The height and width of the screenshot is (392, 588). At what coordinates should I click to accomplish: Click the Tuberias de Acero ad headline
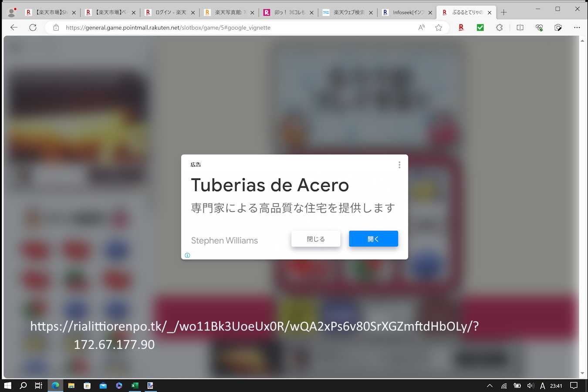(270, 185)
